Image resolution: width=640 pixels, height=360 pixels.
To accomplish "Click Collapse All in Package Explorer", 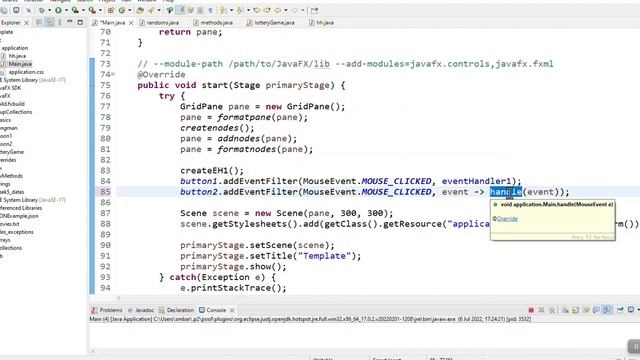I will pyautogui.click(x=39, y=22).
